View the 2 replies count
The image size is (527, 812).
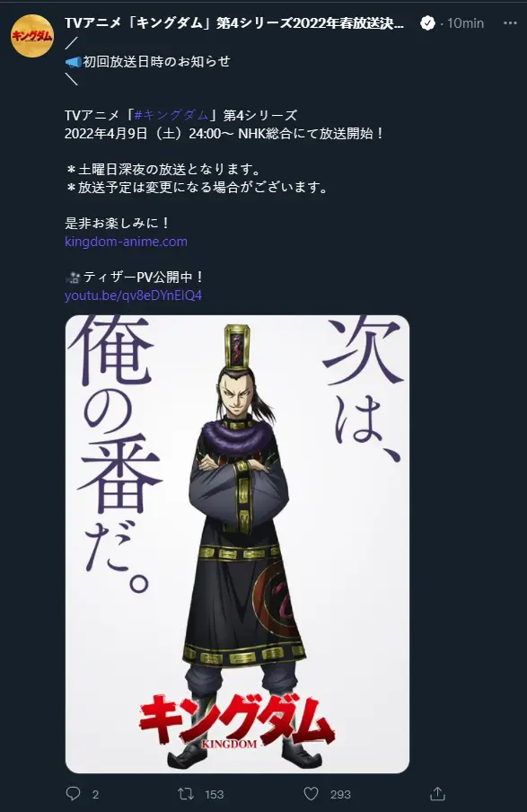[95, 794]
